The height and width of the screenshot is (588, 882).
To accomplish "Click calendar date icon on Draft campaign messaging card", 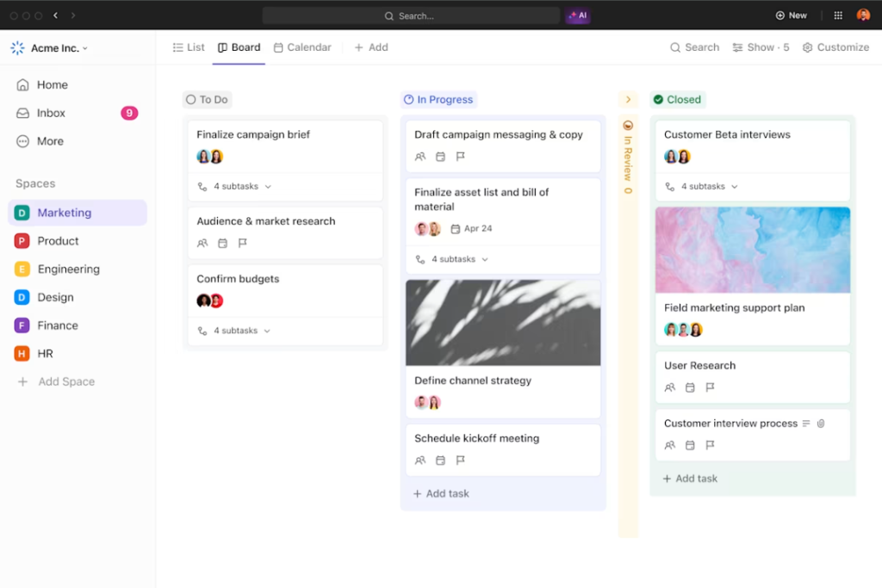I will 440,157.
